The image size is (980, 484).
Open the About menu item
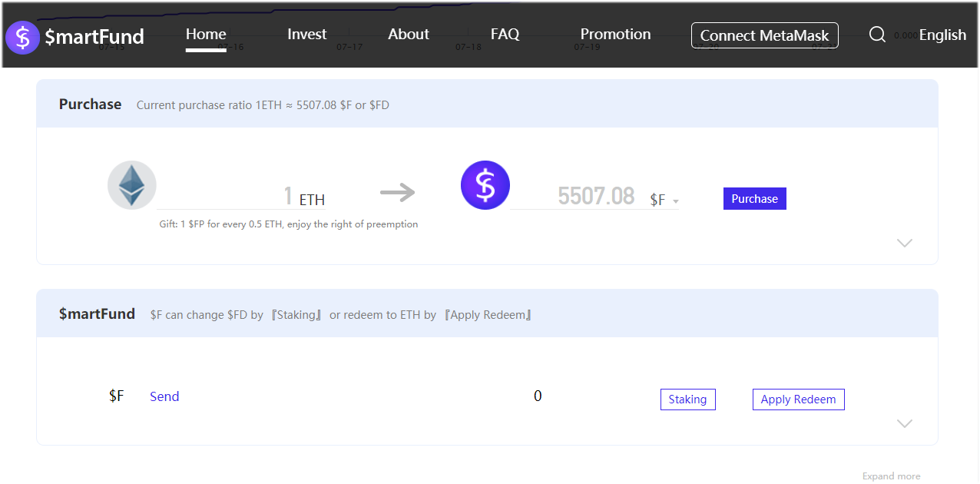click(409, 34)
